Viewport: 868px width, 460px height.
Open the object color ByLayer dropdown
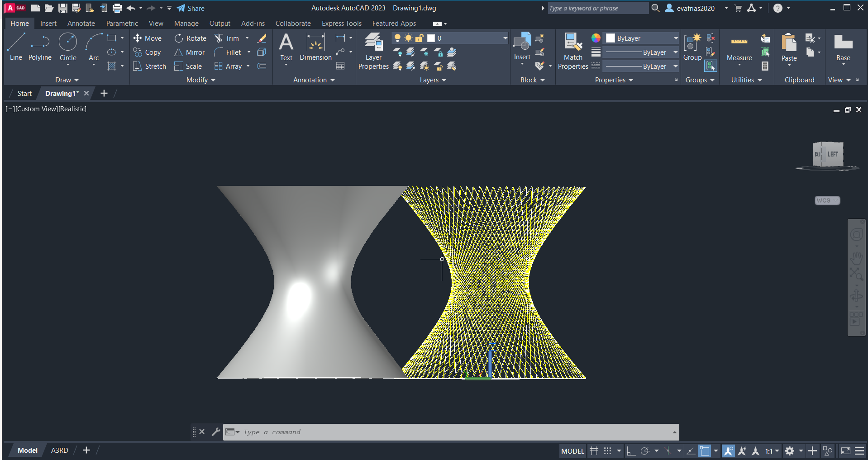pyautogui.click(x=675, y=38)
